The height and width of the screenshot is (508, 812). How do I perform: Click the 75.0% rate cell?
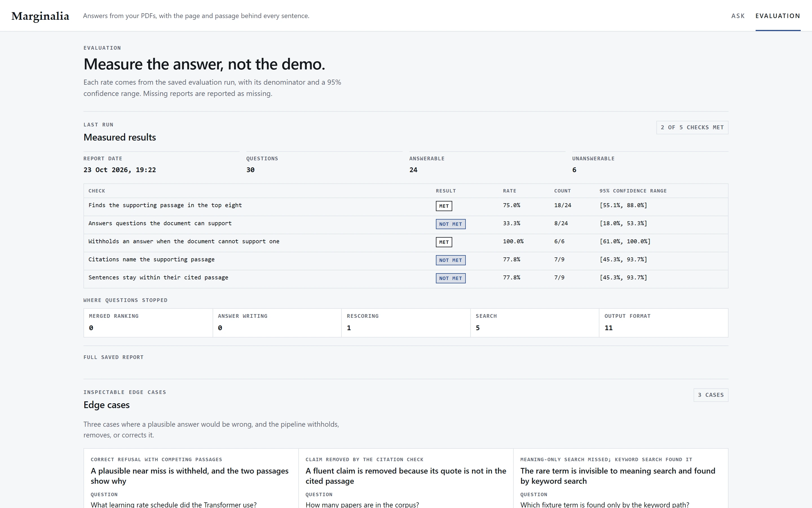click(x=511, y=205)
